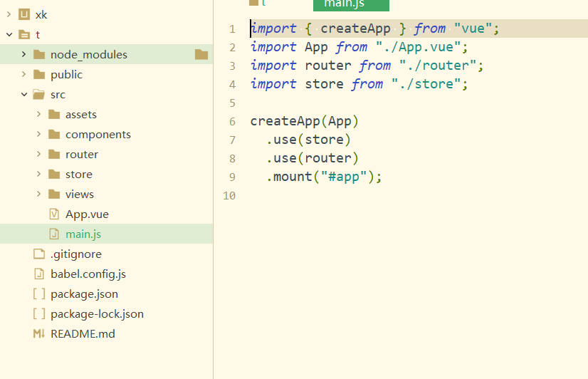588x379 pixels.
Task: Select the t project name
Action: pos(38,34)
